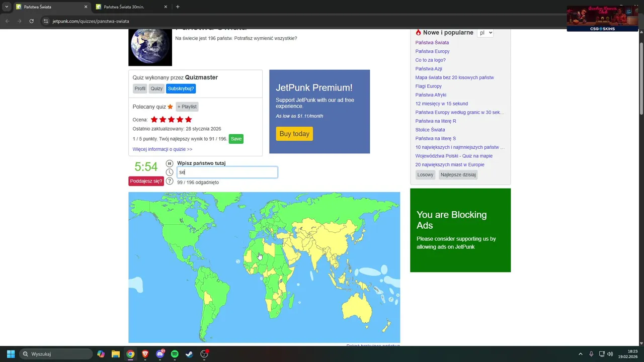The image size is (644, 362).
Task: Reload the page with the browser refresh icon
Action: click(32, 21)
